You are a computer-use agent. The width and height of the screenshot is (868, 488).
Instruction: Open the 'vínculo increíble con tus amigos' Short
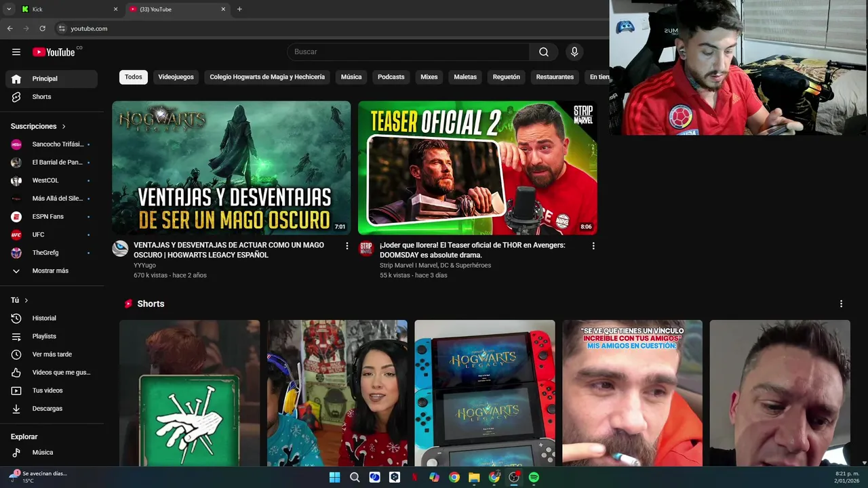(x=632, y=393)
